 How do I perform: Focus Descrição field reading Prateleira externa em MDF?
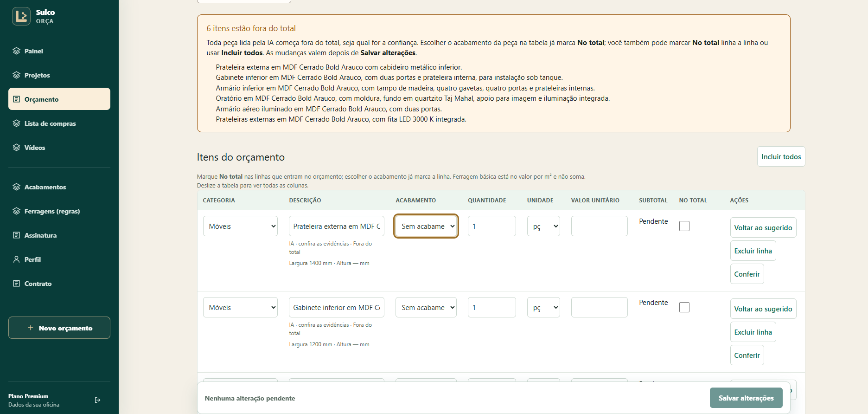(x=337, y=226)
